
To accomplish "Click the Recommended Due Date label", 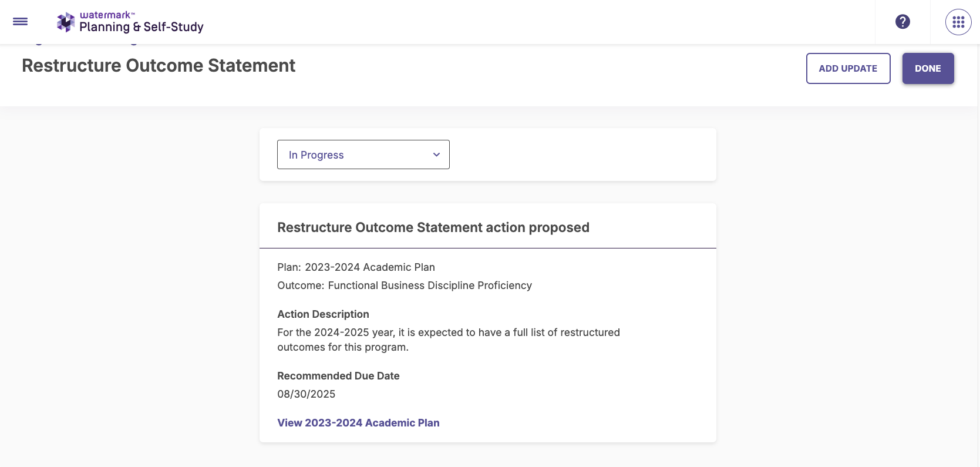I will 338,376.
